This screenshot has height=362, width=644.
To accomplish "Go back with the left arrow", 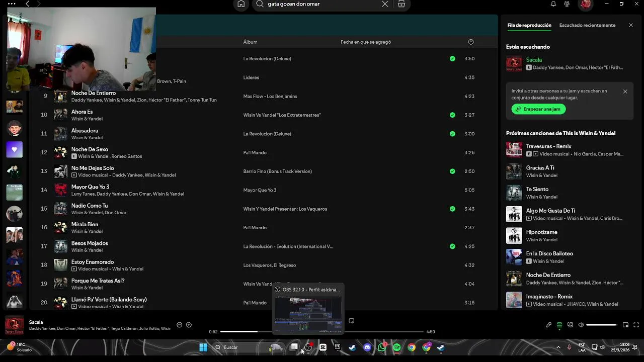I will (x=28, y=4).
